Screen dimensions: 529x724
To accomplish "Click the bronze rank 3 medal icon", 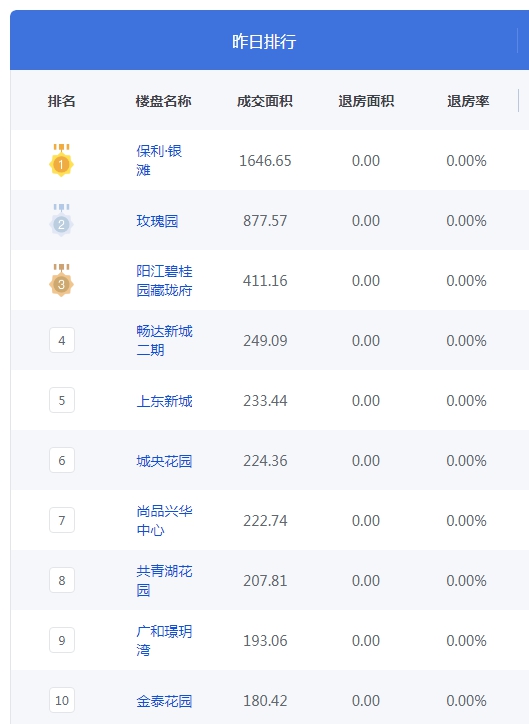I will pyautogui.click(x=61, y=280).
